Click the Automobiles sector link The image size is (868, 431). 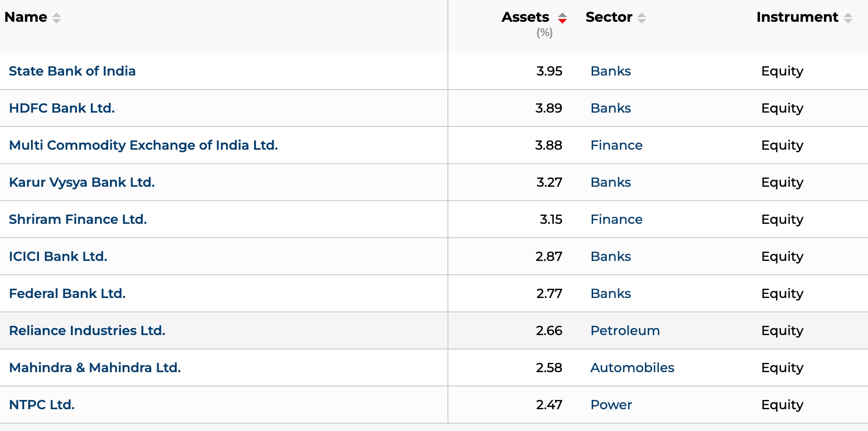632,368
